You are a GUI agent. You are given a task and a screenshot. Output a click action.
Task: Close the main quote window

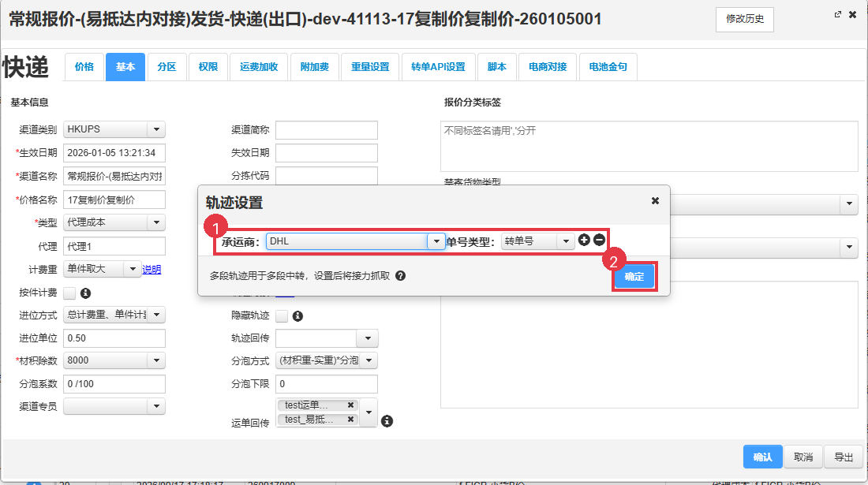pos(852,15)
